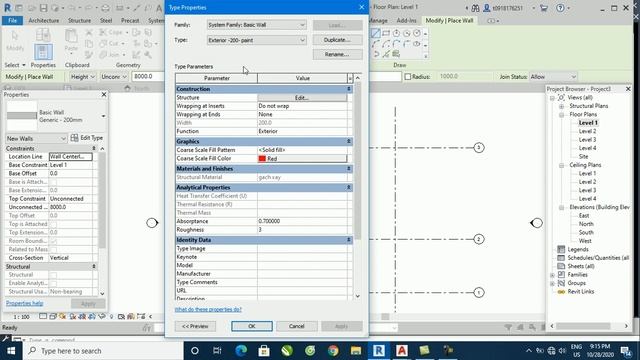Toggle the Structural checkbox in Properties
This screenshot has height=360, width=640.
pos(53,275)
